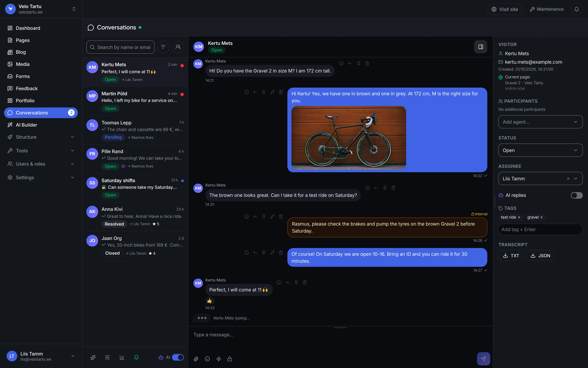Go to Dashboard in the sidebar
Screen dimensions: 588x368
[41, 28]
